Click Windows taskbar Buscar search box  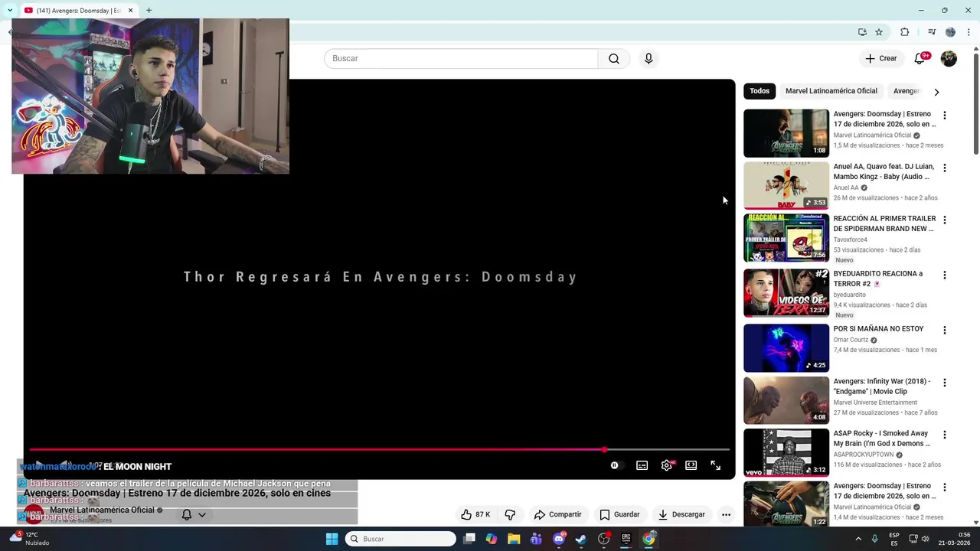tap(400, 539)
